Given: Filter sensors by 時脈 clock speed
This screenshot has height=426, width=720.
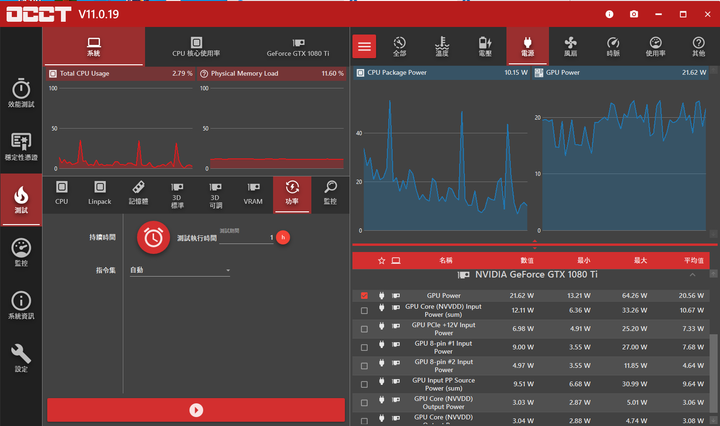Looking at the screenshot, I should coord(613,46).
